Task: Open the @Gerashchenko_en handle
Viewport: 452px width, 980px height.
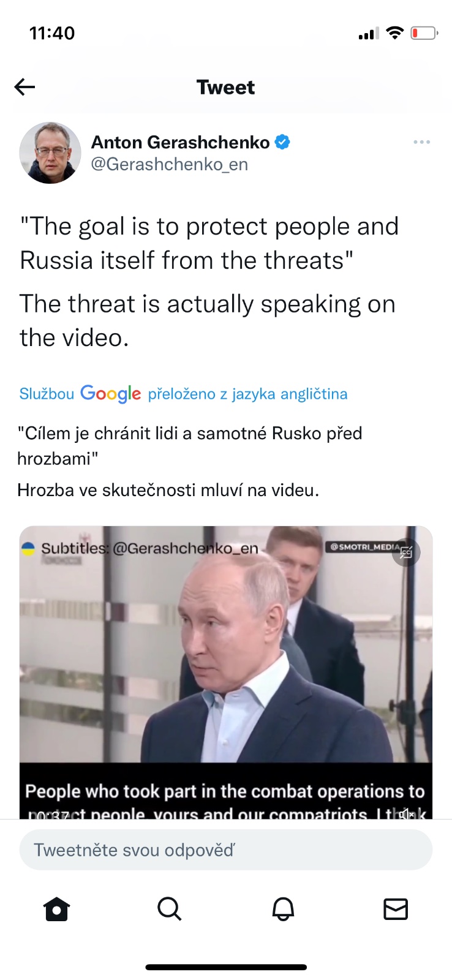Action: point(170,164)
